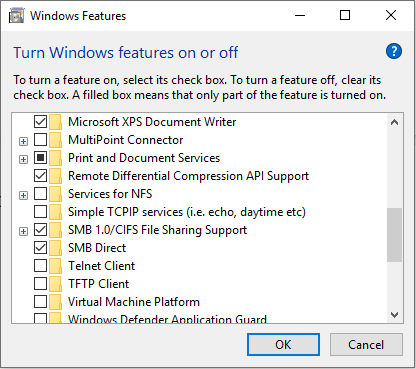
Task: Select the Microsoft XPS Document Writer label
Action: [152, 122]
